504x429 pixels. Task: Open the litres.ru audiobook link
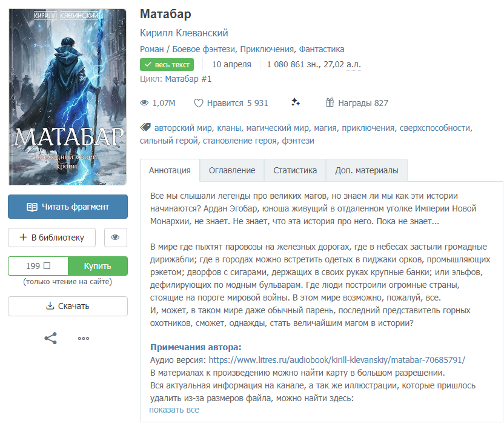coord(337,360)
